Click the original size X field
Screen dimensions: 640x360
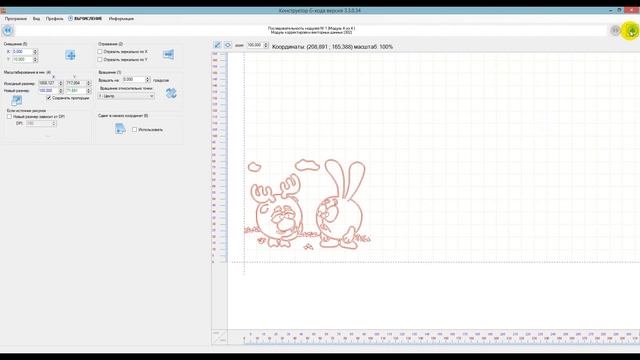(48, 83)
